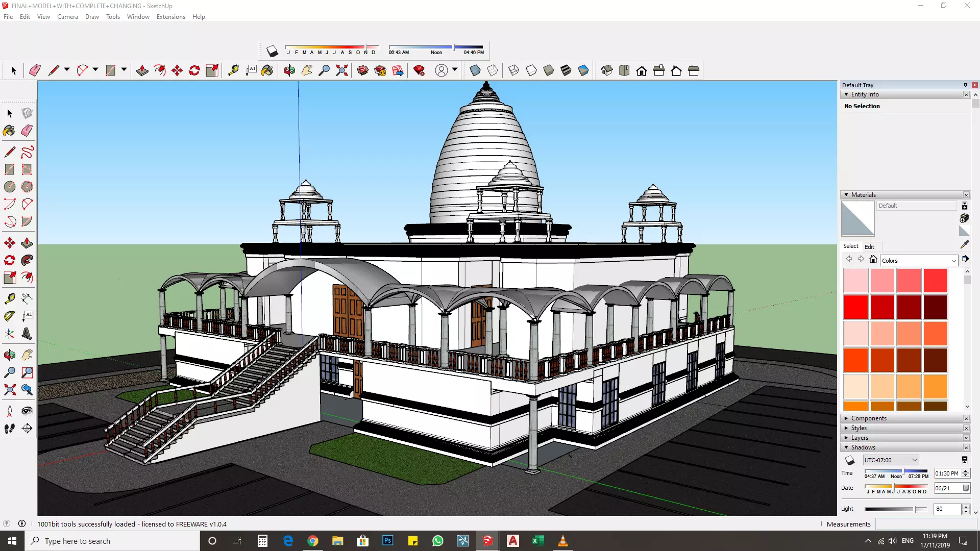Viewport: 980px width, 551px height.
Task: Click the Orbit tool in top toolbar
Action: click(x=289, y=70)
